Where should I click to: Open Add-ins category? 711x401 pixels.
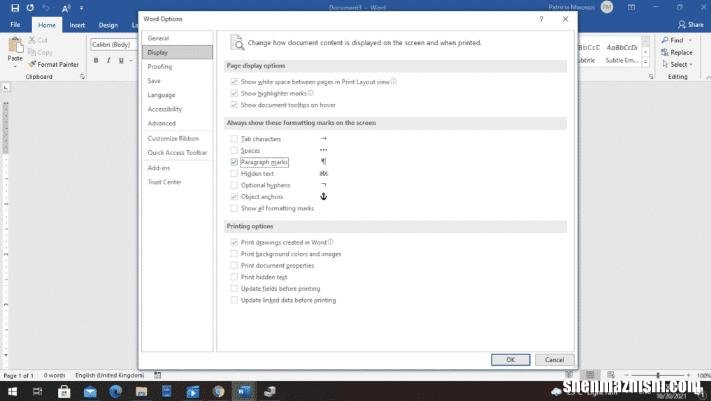[177, 168]
